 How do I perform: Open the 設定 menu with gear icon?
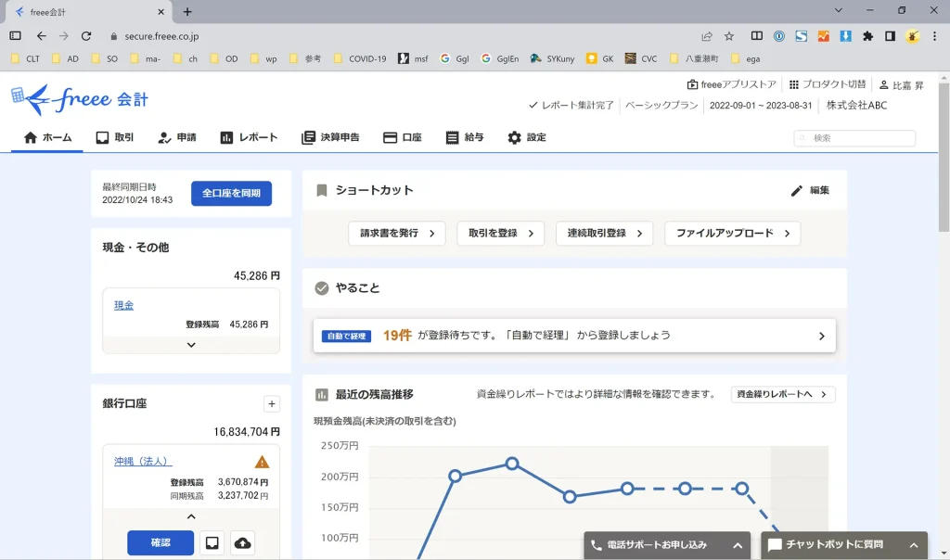click(527, 137)
